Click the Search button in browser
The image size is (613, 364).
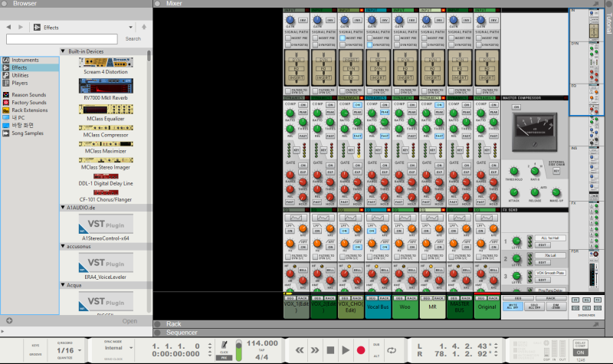pyautogui.click(x=133, y=39)
